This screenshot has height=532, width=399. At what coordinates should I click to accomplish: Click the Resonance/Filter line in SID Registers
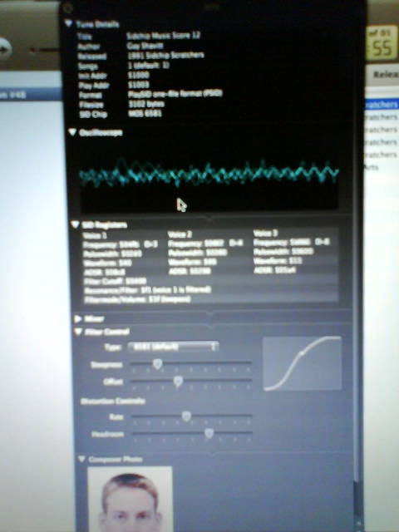(x=147, y=290)
